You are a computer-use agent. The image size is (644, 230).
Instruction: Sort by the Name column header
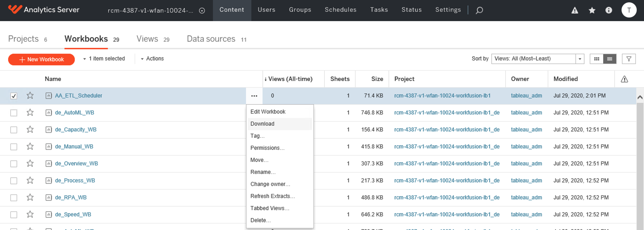click(x=53, y=79)
